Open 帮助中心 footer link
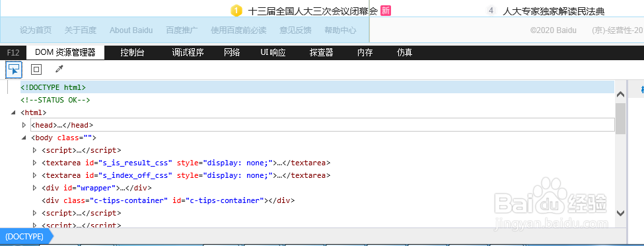The width and height of the screenshot is (644, 246). 340,30
